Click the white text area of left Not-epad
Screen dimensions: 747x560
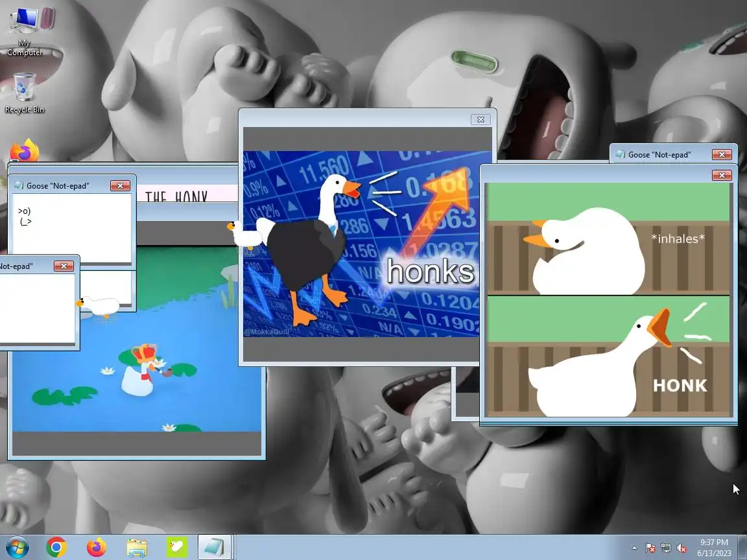tap(37, 308)
